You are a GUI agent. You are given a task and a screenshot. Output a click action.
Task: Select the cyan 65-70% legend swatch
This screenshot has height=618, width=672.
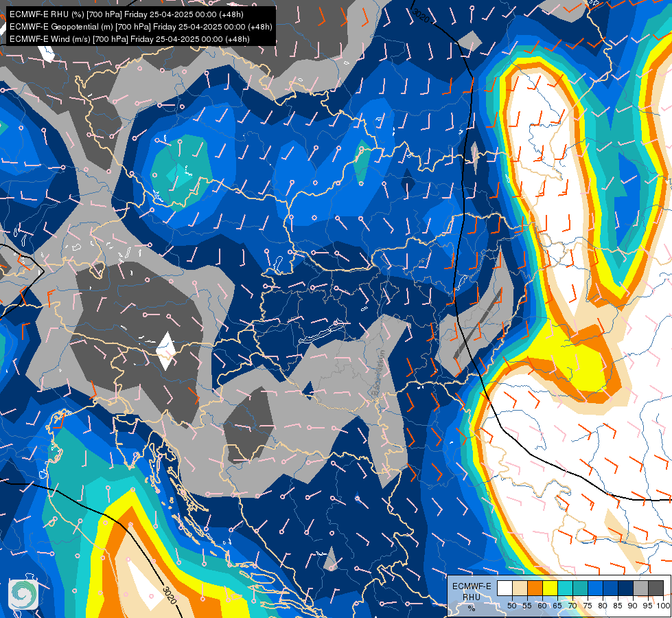click(565, 588)
